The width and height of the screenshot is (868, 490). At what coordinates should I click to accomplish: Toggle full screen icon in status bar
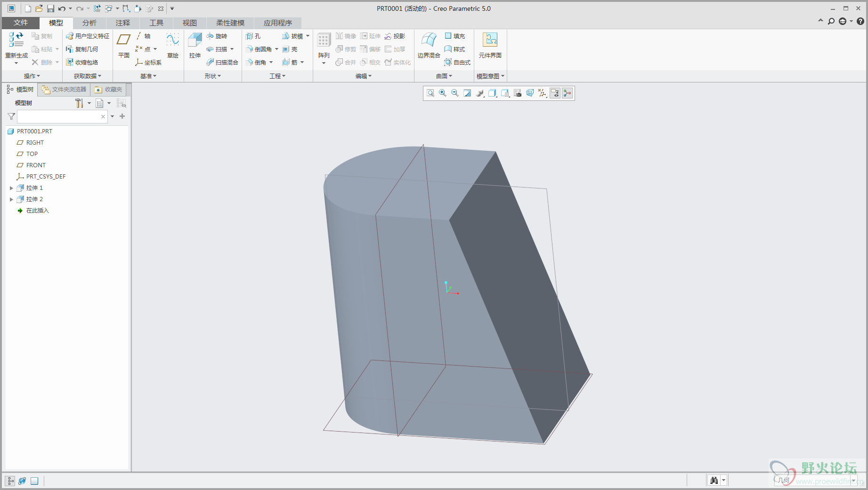pyautogui.click(x=34, y=481)
